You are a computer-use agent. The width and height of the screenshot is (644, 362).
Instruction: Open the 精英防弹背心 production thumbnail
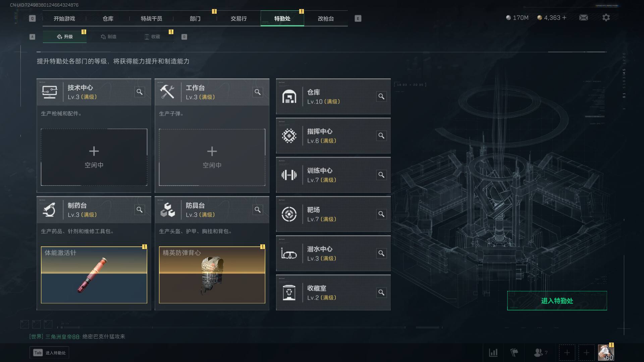click(x=212, y=275)
